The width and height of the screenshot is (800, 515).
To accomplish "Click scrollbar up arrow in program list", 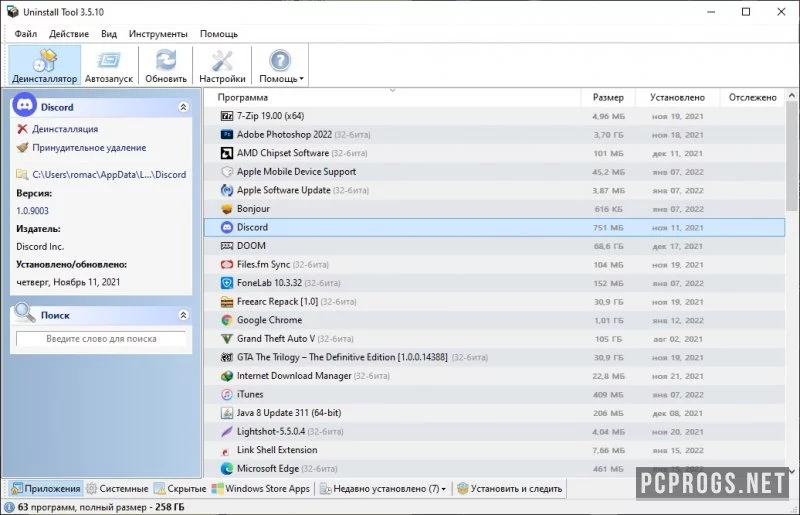I will (791, 95).
